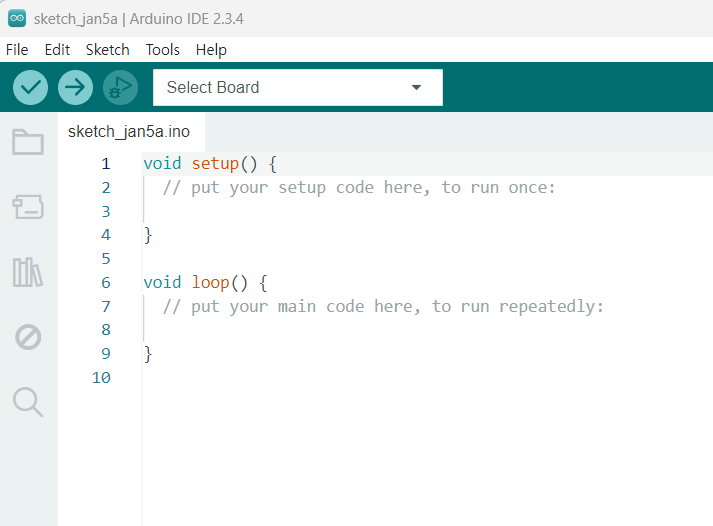Viewport: 713px width, 526px height.
Task: Open the Sketch menu
Action: pyautogui.click(x=107, y=50)
